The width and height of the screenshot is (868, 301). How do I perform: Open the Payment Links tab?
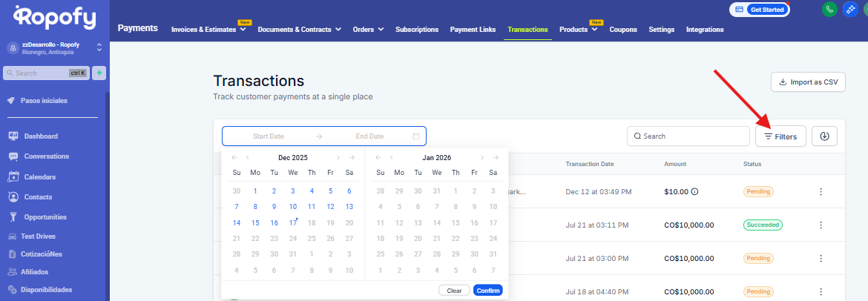[x=472, y=30]
